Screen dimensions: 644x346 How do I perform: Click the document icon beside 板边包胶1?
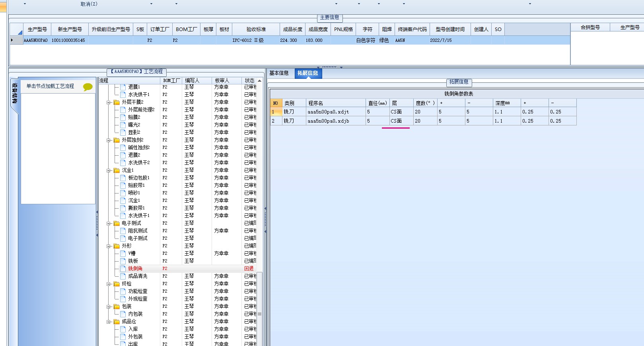coord(123,178)
